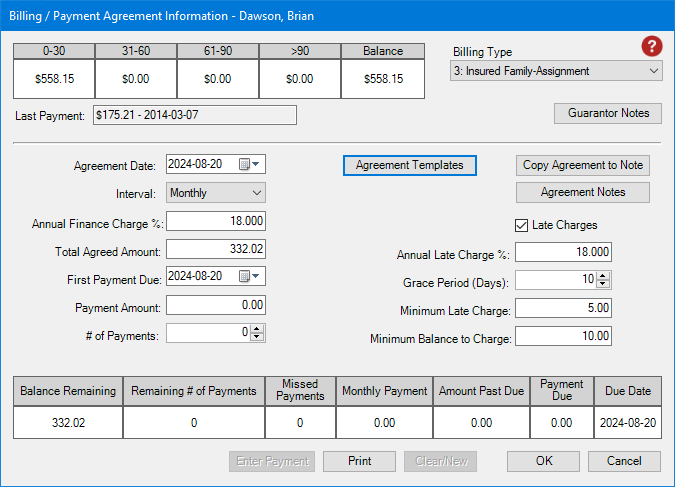Increment the number of payments
Image resolution: width=675 pixels, height=487 pixels.
point(257,329)
